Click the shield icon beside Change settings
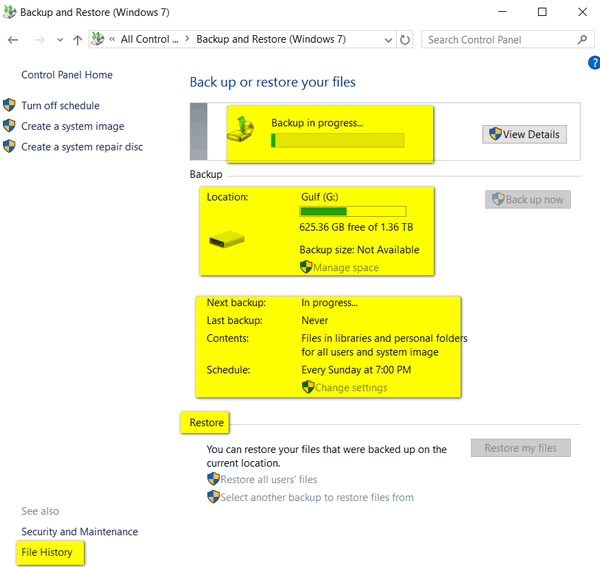Image resolution: width=600 pixels, height=567 pixels. coord(308,387)
